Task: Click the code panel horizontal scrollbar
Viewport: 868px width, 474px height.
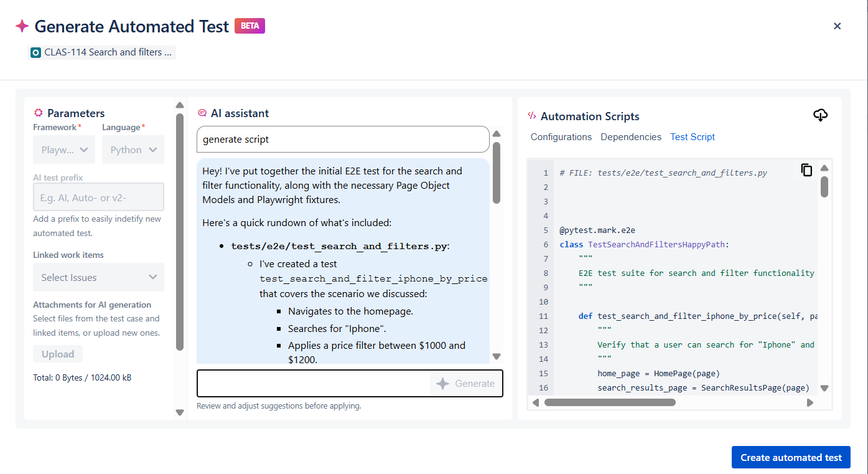Action: tap(610, 402)
